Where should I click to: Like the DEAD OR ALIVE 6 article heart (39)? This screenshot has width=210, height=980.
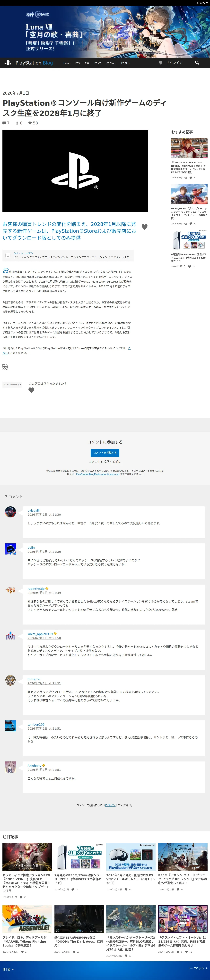pos(191,178)
